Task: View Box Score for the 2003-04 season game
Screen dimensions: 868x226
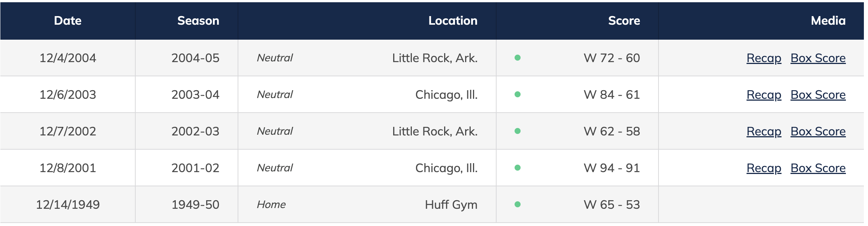Action: [818, 95]
